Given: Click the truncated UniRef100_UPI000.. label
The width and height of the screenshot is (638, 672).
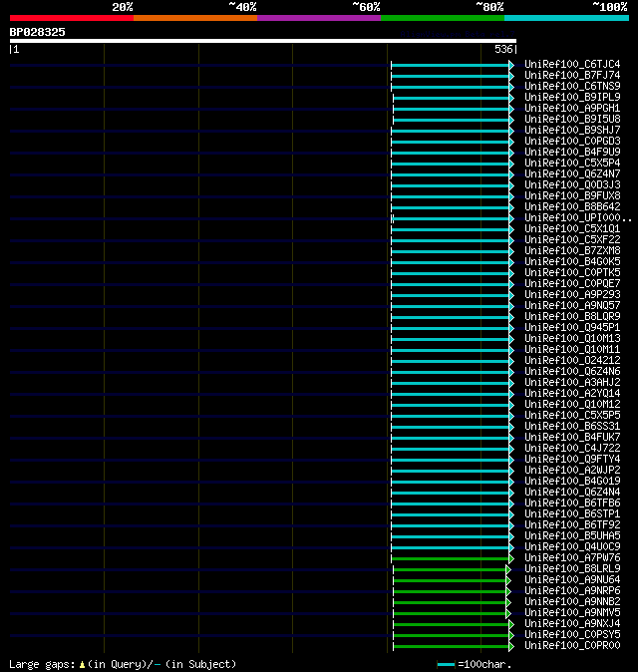Looking at the screenshot, I should coord(578,217).
